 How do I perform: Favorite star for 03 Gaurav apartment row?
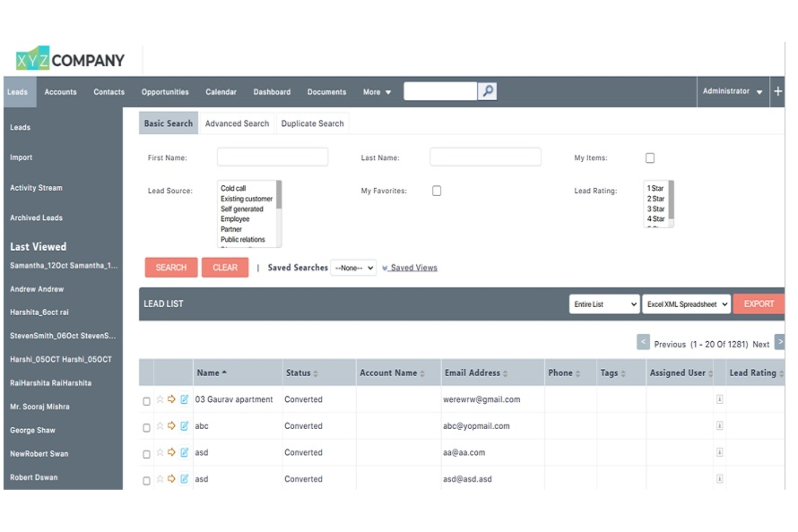(160, 399)
